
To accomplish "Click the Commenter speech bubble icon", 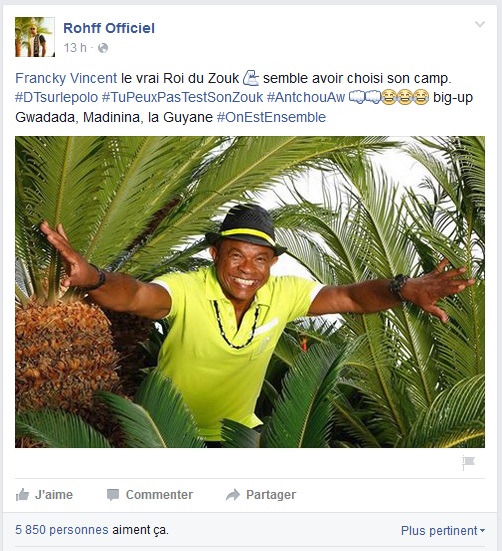I will [113, 495].
